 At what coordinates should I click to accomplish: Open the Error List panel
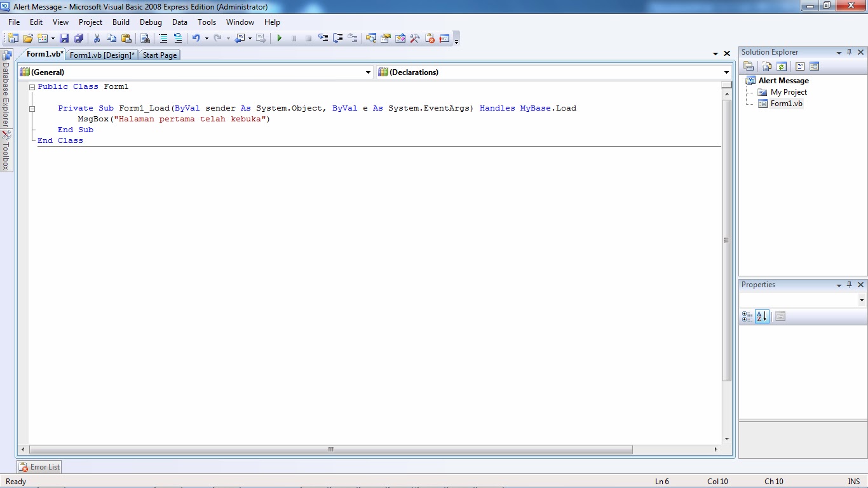click(39, 466)
